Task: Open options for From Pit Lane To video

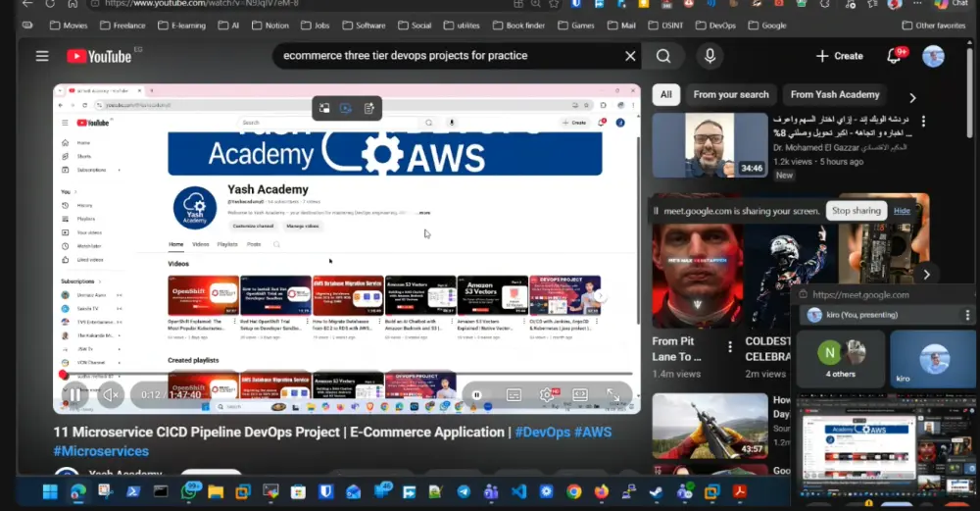Action: click(729, 346)
